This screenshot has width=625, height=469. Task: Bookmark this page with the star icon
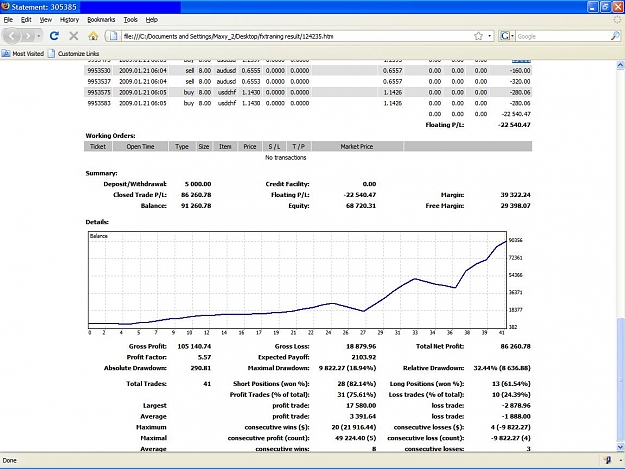click(479, 36)
